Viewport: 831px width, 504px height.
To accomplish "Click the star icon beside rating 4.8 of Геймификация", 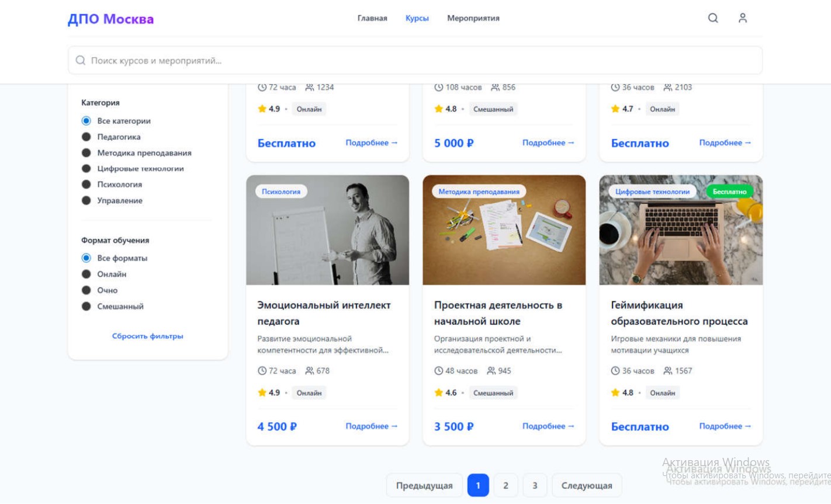I will (615, 393).
